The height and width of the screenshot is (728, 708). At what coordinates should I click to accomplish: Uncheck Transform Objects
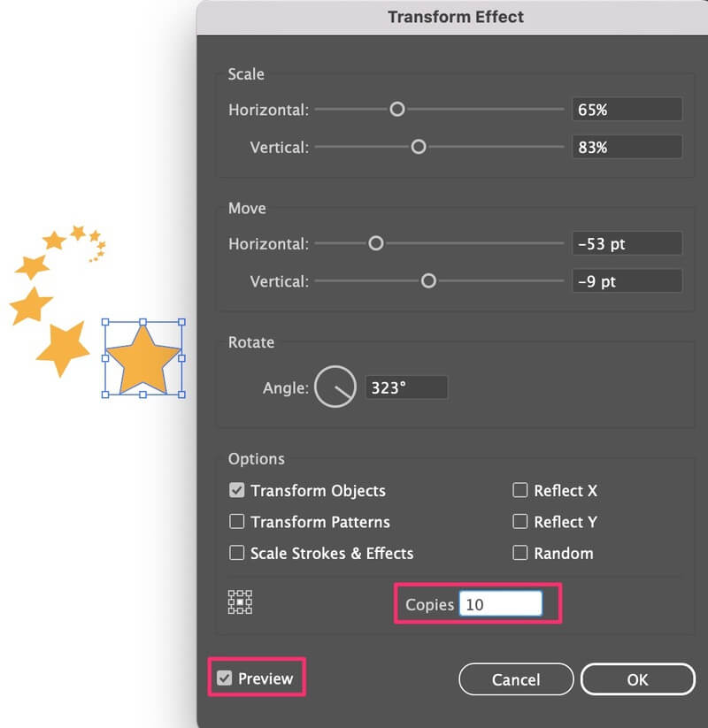coord(237,490)
